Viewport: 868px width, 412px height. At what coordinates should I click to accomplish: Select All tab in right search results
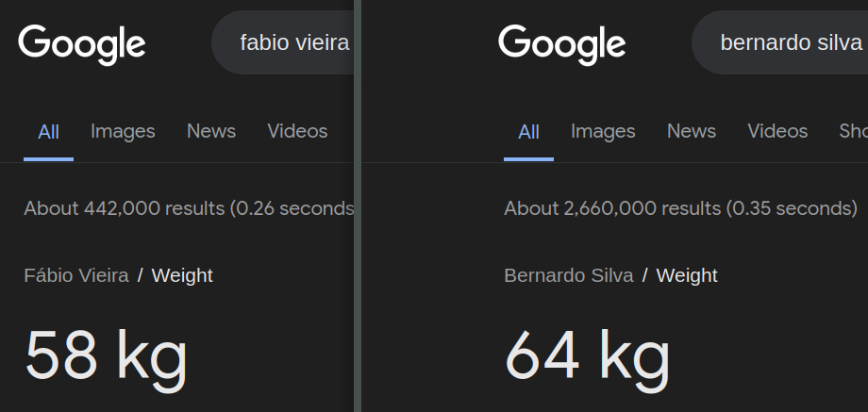[528, 132]
